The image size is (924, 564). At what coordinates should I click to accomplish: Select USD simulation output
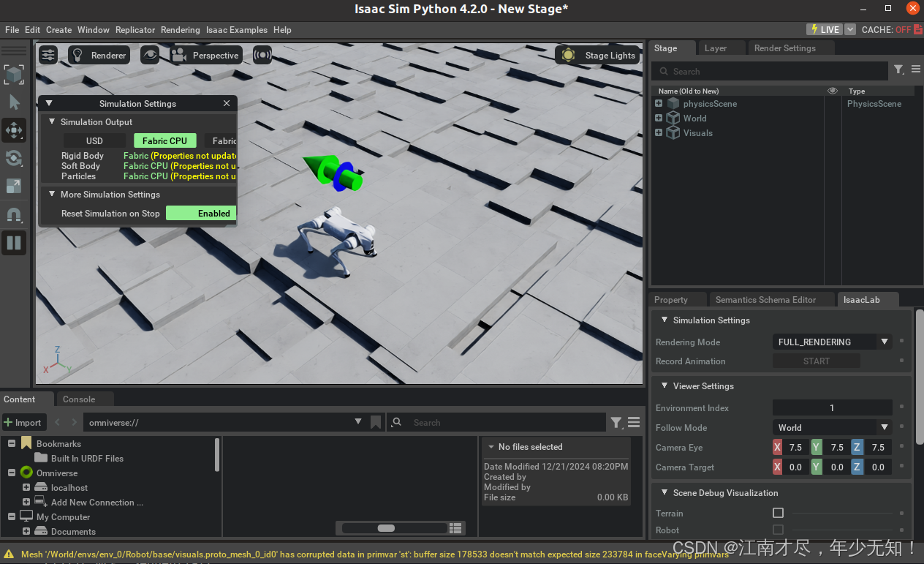point(94,140)
